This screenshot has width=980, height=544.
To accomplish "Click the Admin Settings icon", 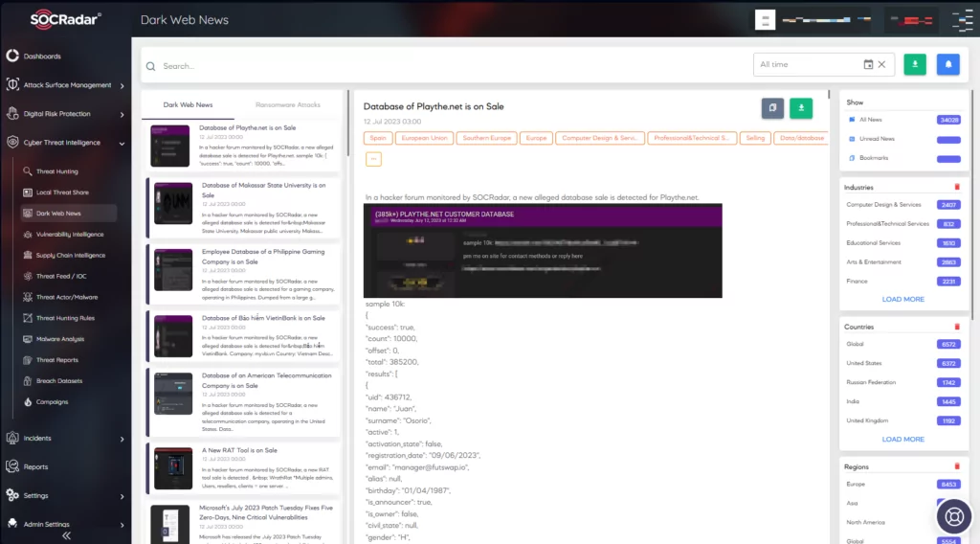I will click(x=12, y=523).
